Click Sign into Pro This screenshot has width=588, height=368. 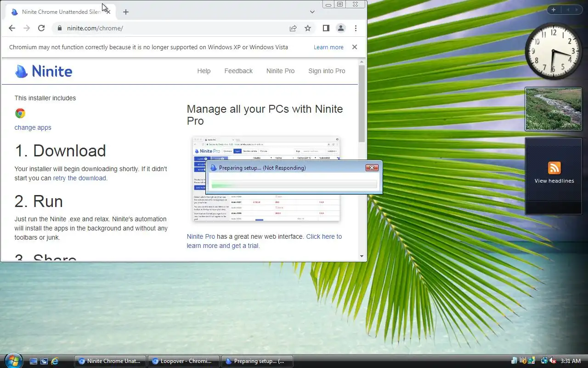pos(327,71)
